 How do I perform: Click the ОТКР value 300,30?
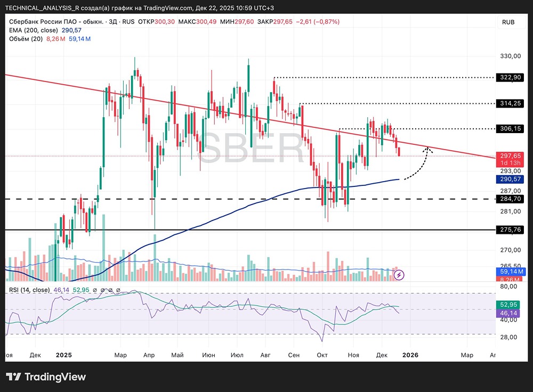pos(165,22)
